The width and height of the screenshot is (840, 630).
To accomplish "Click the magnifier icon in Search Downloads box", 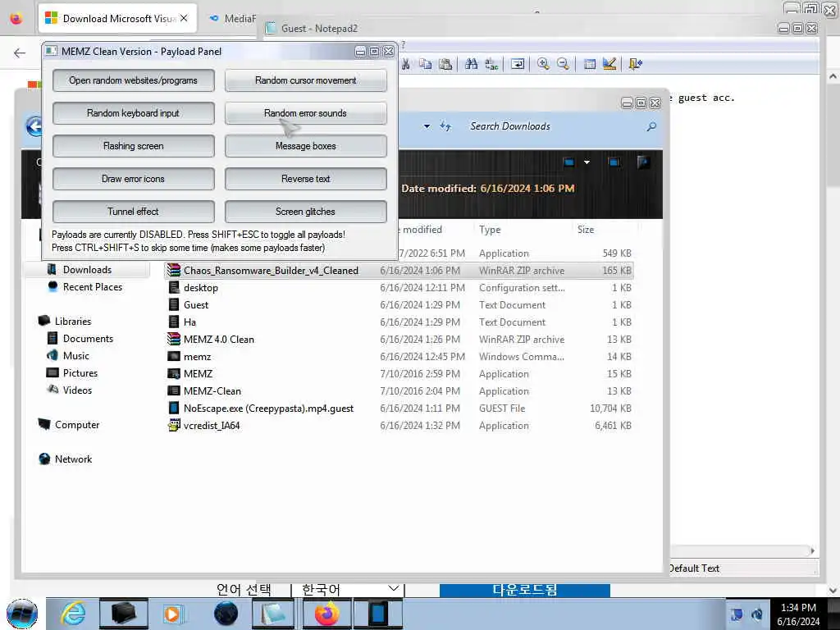I will coord(651,126).
